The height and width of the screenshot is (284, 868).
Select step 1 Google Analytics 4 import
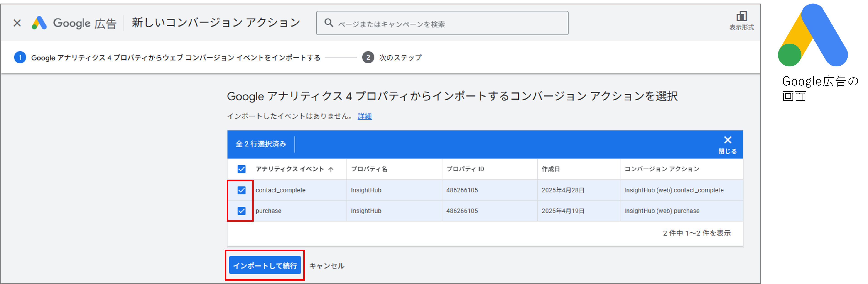[x=167, y=58]
